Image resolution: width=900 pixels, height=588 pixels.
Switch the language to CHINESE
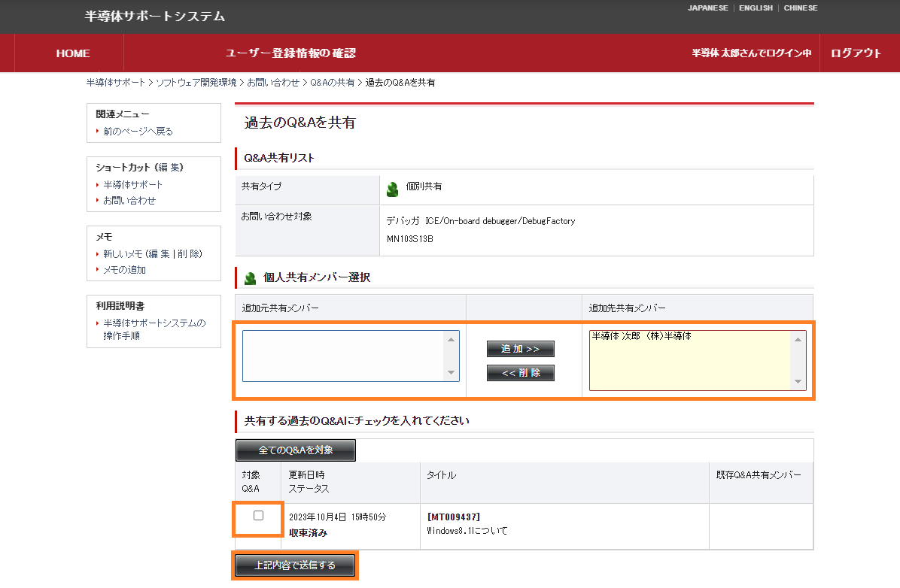800,8
